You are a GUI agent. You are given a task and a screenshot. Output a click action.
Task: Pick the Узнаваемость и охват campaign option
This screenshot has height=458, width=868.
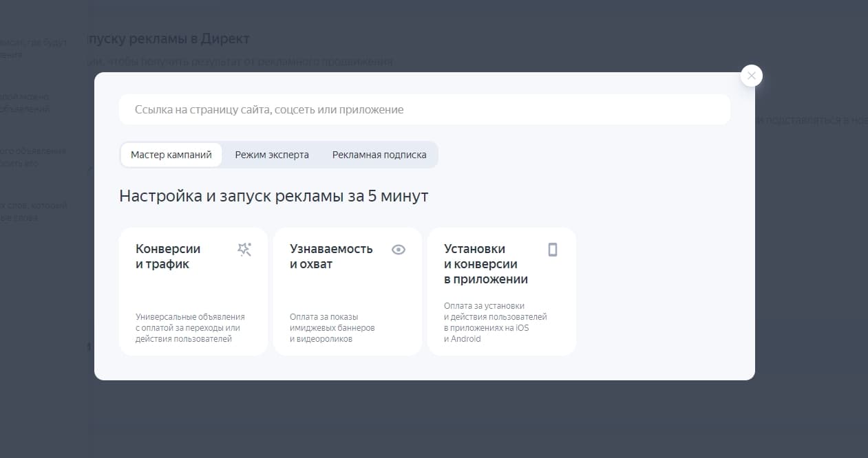tap(347, 291)
